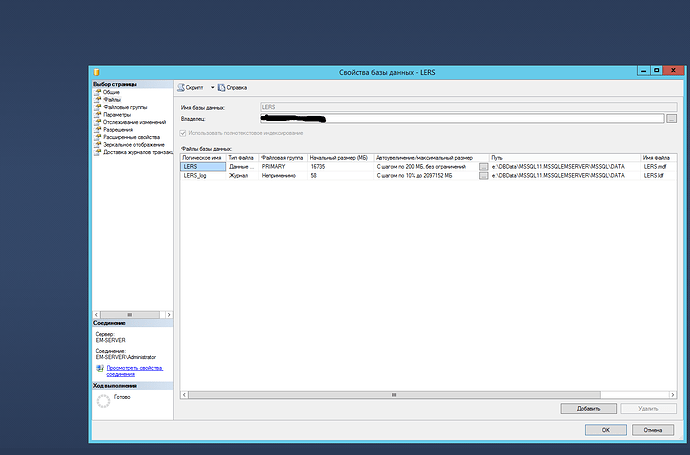Click the files grid scroll left arrow
This screenshot has width=690, height=455.
point(184,395)
